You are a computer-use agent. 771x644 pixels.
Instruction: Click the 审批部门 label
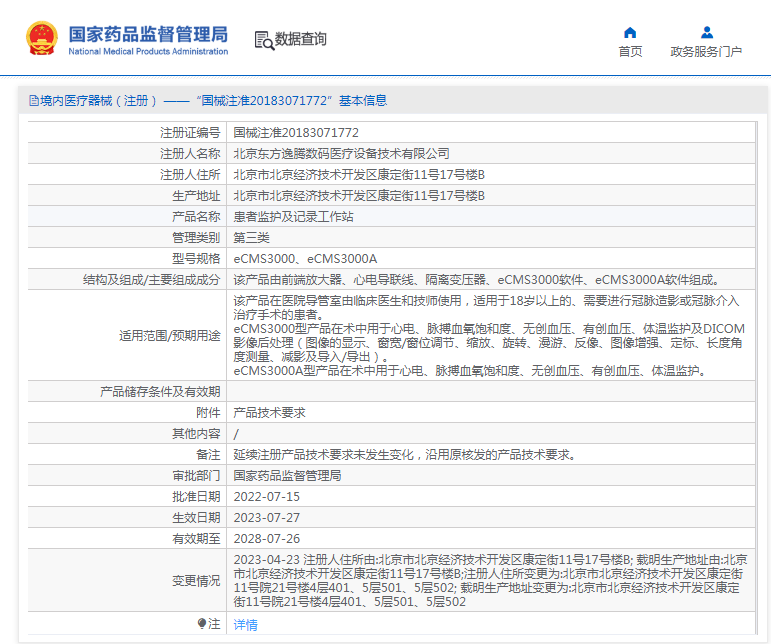pos(196,476)
